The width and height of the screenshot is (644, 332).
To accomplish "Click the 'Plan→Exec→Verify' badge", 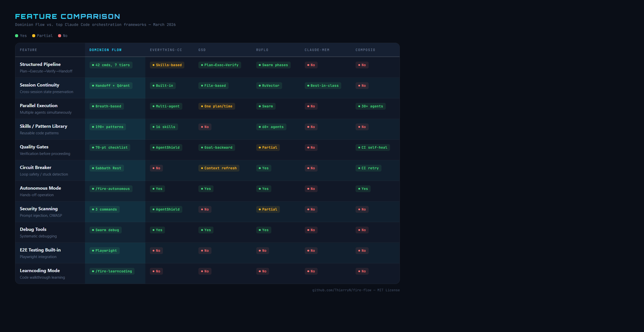I will [x=220, y=65].
